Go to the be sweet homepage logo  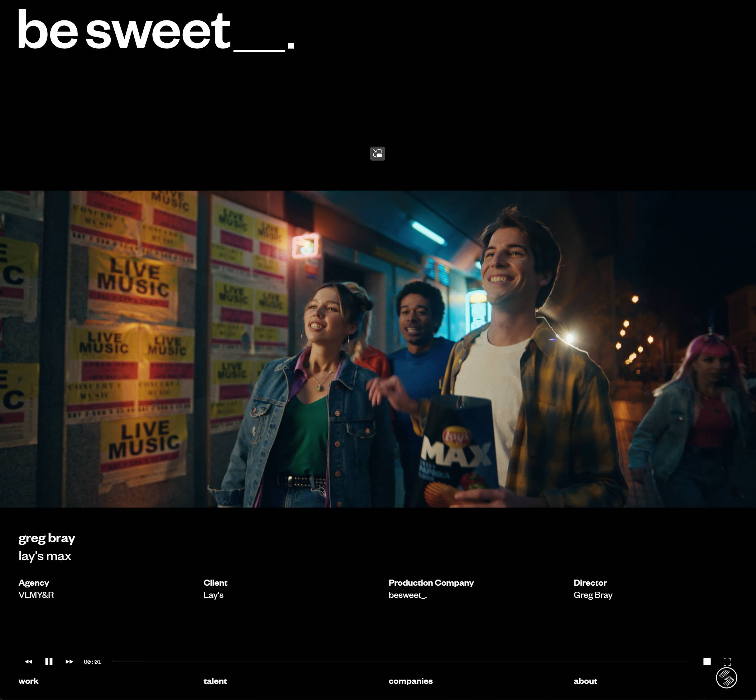pos(155,30)
